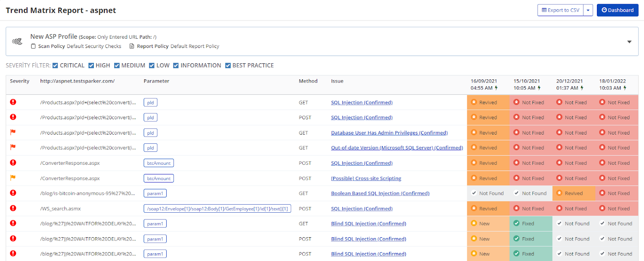The width and height of the screenshot is (644, 261).
Task: Disable the BEST PRACTICE filter checkbox
Action: (x=228, y=66)
